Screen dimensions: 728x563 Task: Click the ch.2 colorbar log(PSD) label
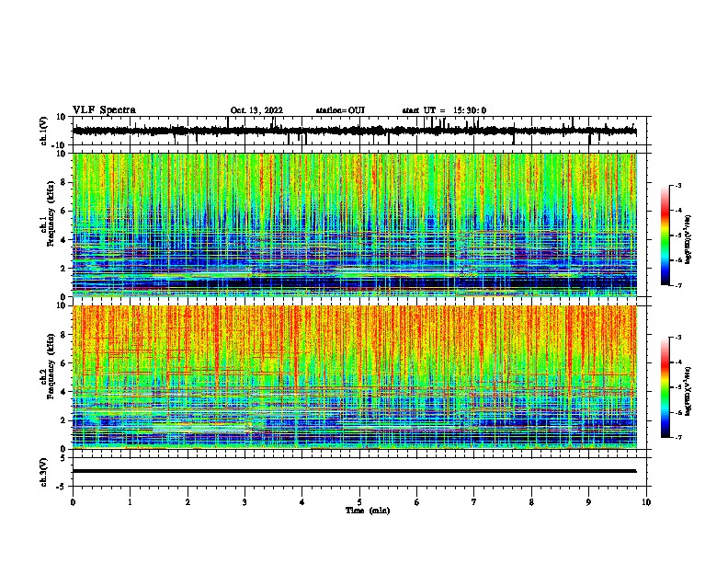tap(688, 392)
